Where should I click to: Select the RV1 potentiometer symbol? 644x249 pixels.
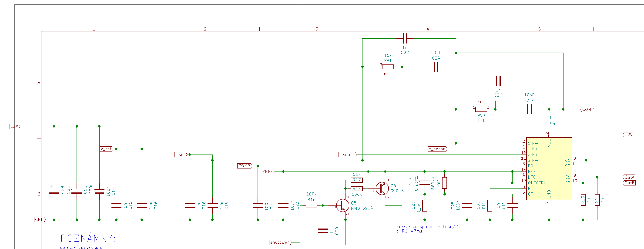pos(388,67)
